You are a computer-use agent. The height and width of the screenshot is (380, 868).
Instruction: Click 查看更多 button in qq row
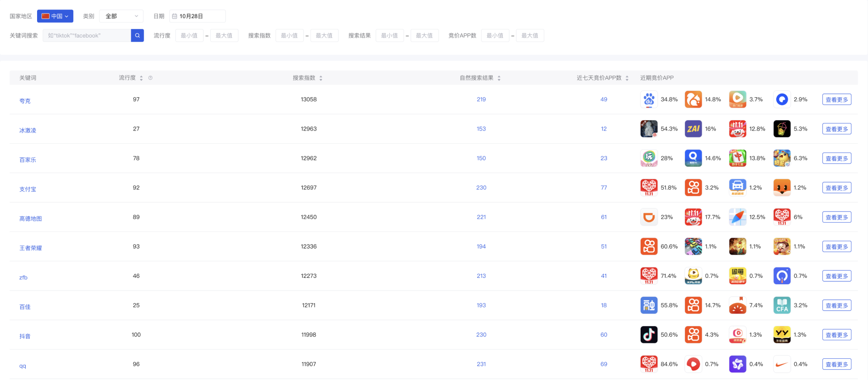click(x=837, y=364)
